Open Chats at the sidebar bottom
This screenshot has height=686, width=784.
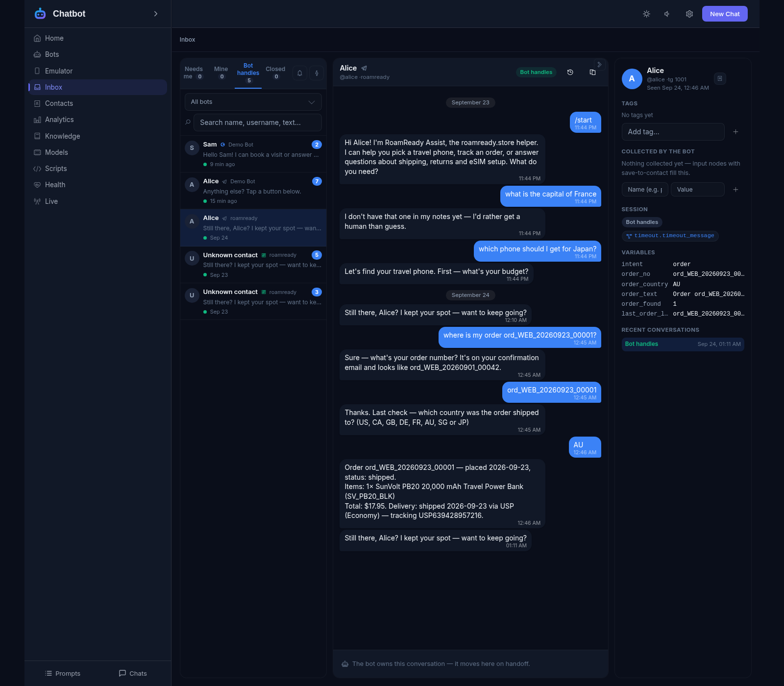pyautogui.click(x=133, y=673)
